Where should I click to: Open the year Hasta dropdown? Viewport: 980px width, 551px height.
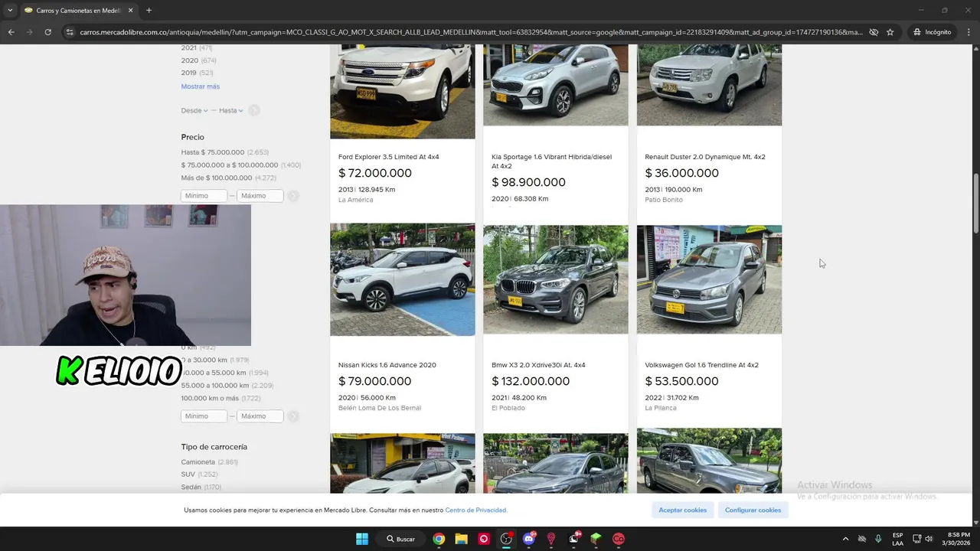click(230, 110)
